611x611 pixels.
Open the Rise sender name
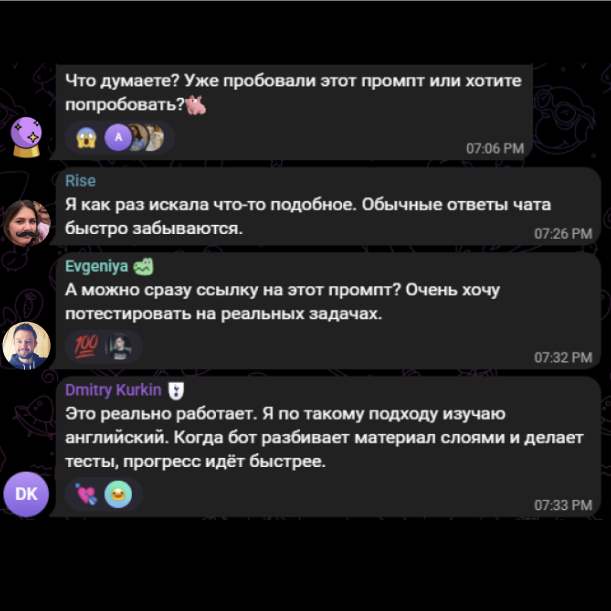click(80, 181)
